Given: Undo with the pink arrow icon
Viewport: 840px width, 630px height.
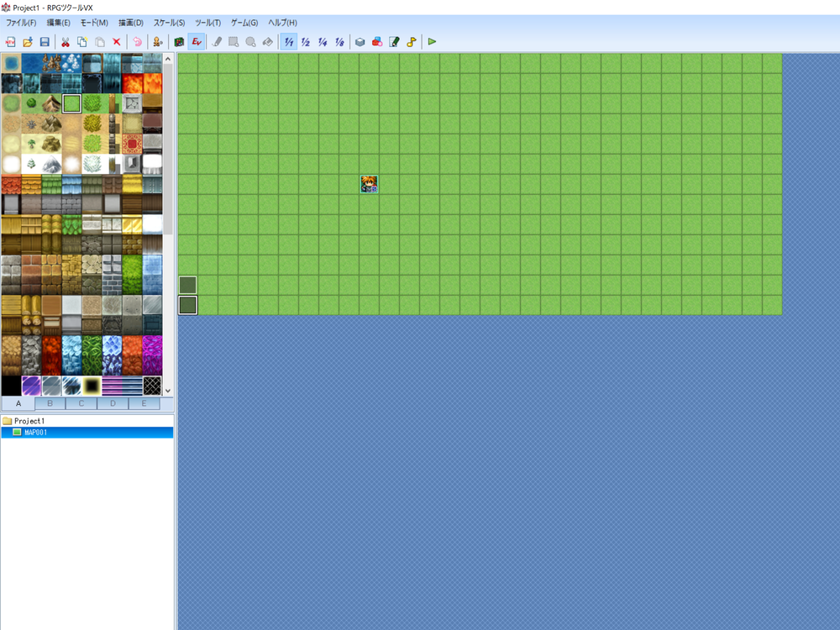Looking at the screenshot, I should [137, 42].
